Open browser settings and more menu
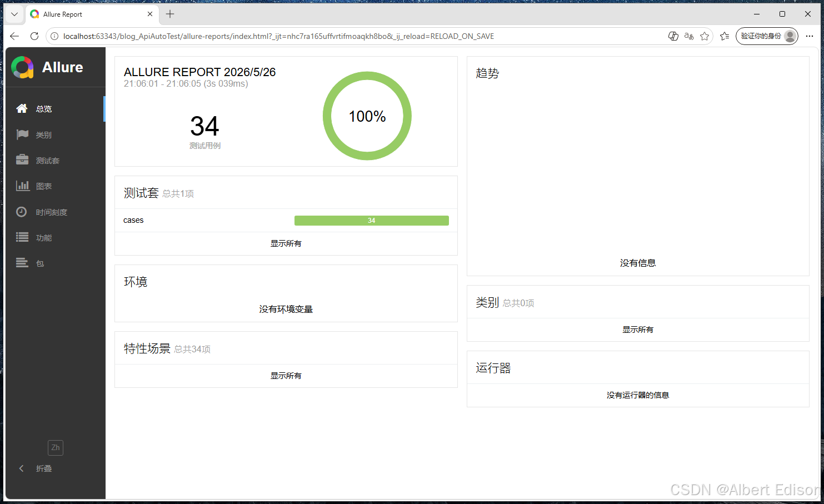Viewport: 824px width, 504px height. tap(810, 36)
